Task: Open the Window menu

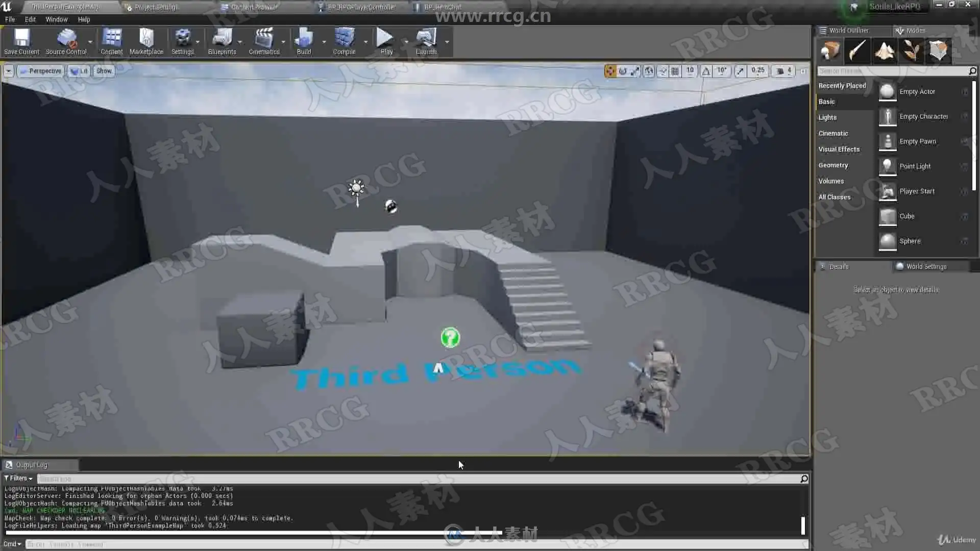Action: tap(56, 19)
